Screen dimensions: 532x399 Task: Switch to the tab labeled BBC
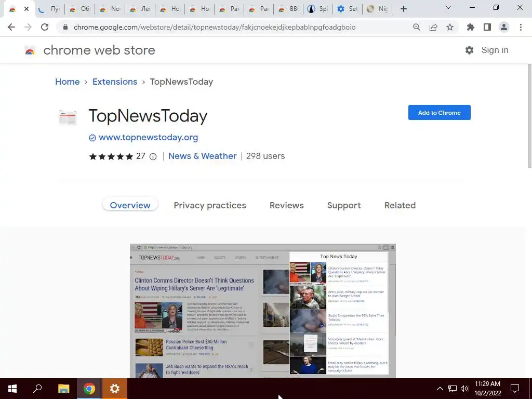[x=288, y=9]
